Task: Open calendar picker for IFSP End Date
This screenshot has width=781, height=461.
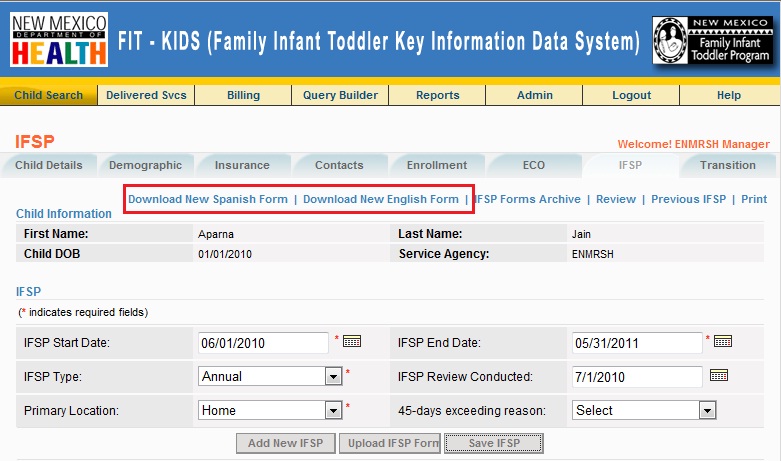Action: coord(723,342)
